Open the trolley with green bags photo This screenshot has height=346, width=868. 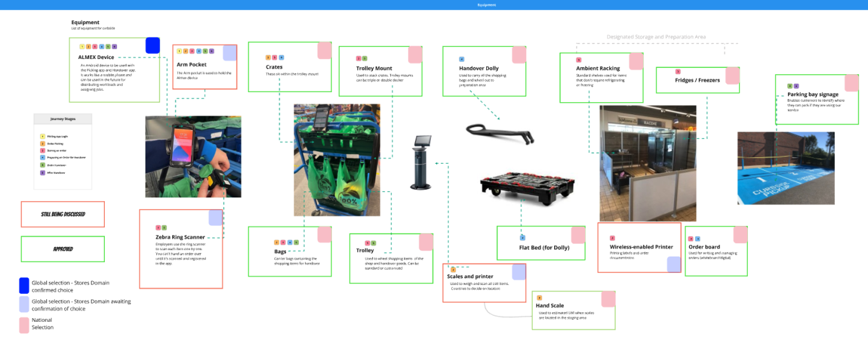pyautogui.click(x=327, y=160)
